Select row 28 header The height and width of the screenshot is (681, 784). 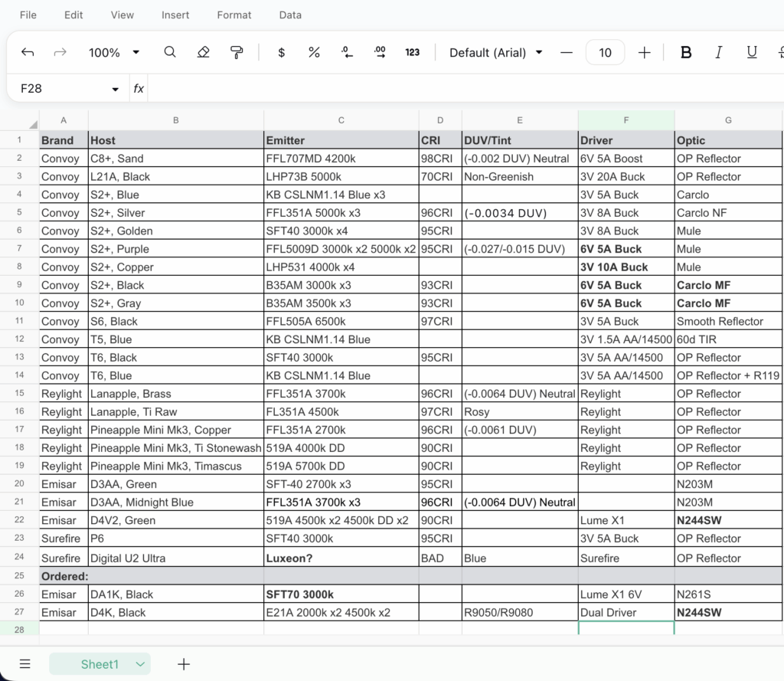19,629
